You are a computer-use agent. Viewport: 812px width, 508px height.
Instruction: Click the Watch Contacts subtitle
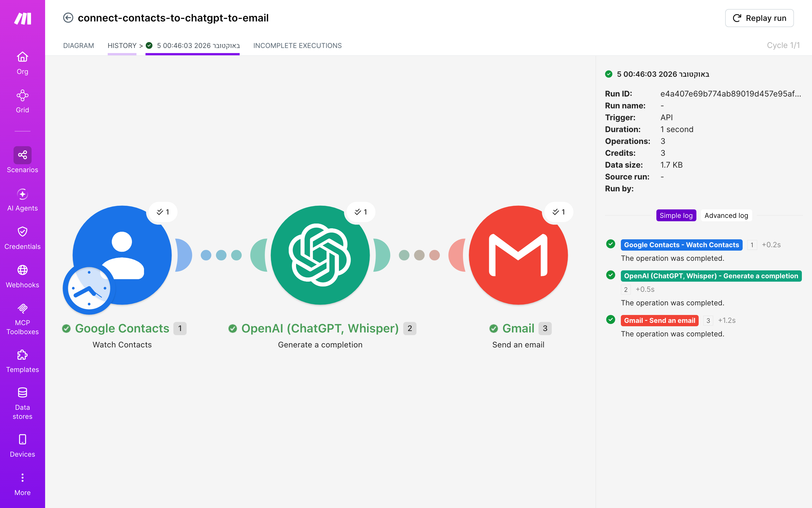coord(122,345)
